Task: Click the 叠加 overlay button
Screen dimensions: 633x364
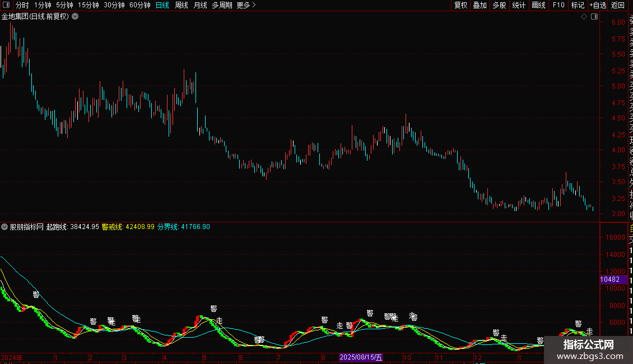Action: (480, 5)
